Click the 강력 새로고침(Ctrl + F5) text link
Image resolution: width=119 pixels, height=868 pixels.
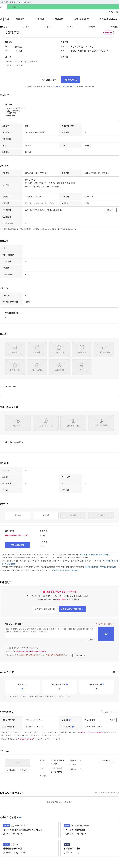pyautogui.click(x=64, y=87)
